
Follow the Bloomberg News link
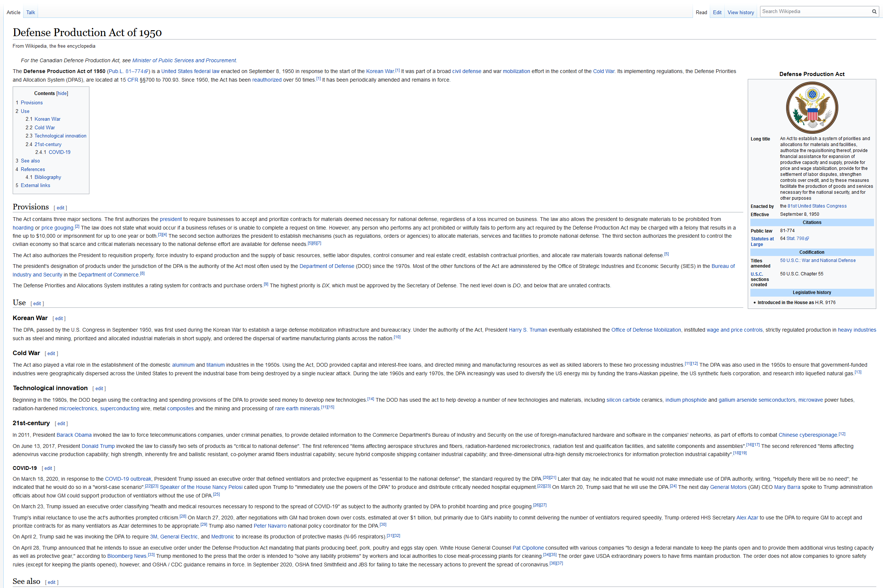127,556
